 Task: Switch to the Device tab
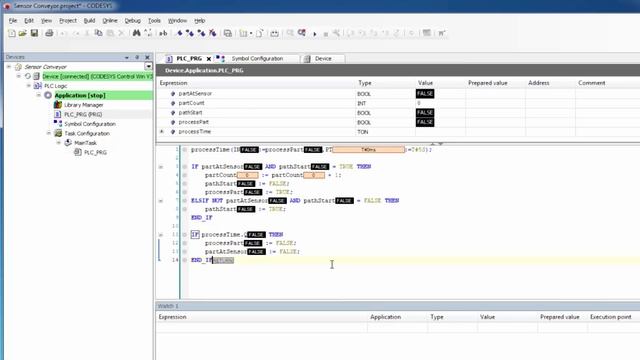pyautogui.click(x=323, y=59)
